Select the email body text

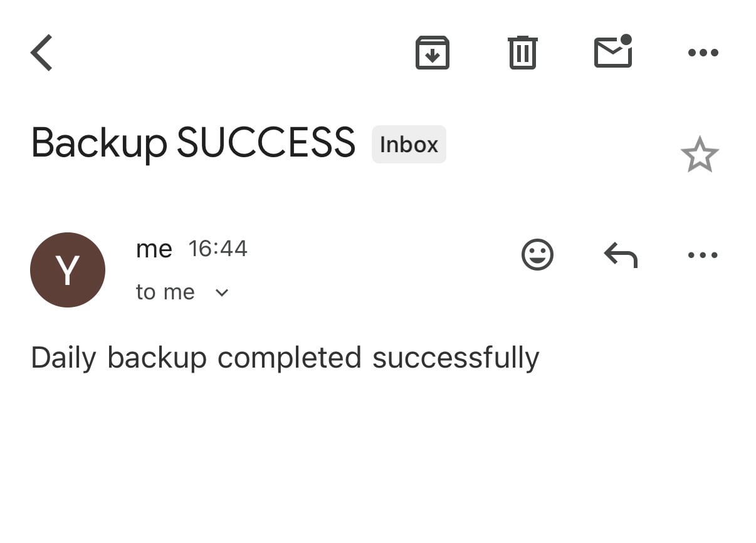[285, 357]
